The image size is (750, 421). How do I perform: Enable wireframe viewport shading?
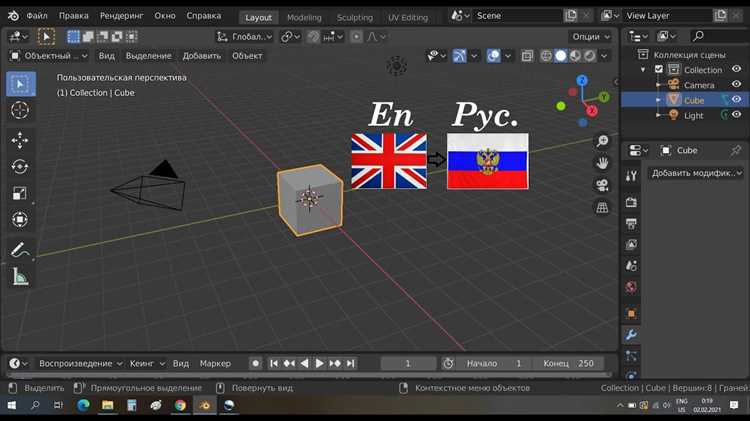[546, 56]
